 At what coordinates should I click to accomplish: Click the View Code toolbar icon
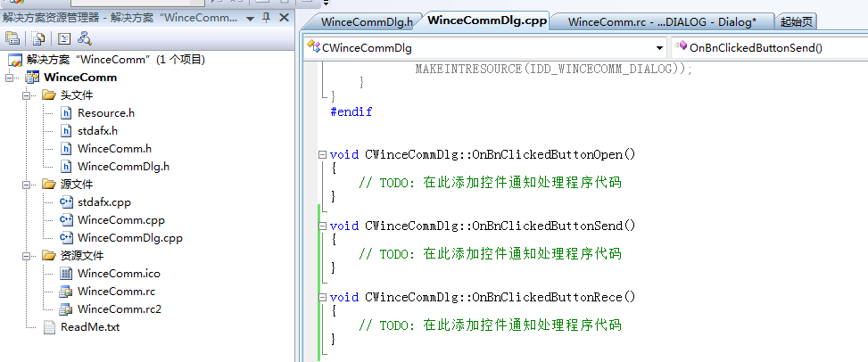(x=64, y=37)
